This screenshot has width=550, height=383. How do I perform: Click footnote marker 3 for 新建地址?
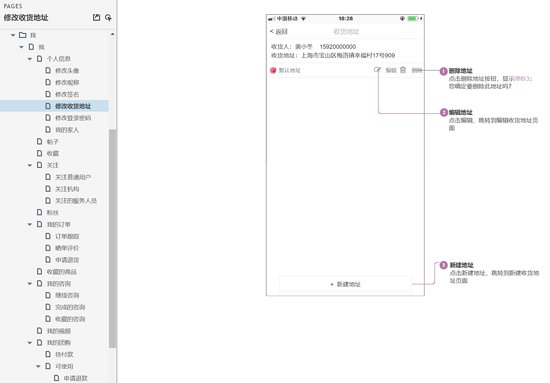tap(443, 265)
